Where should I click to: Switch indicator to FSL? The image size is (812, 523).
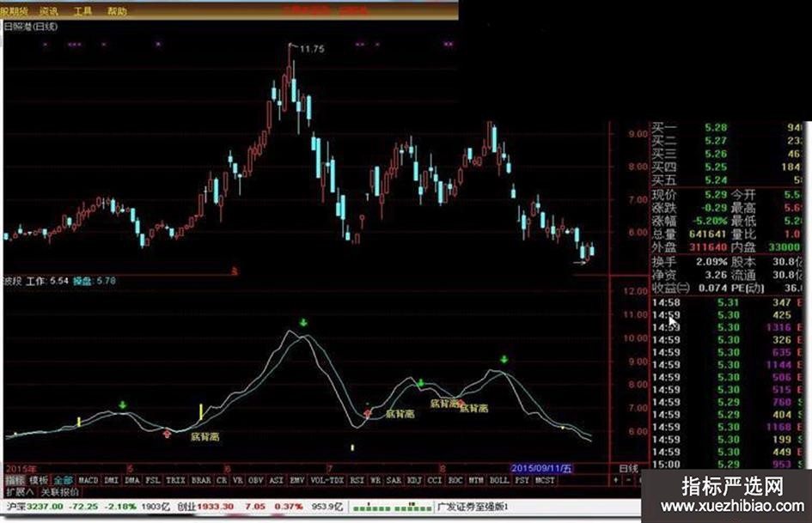tap(152, 481)
